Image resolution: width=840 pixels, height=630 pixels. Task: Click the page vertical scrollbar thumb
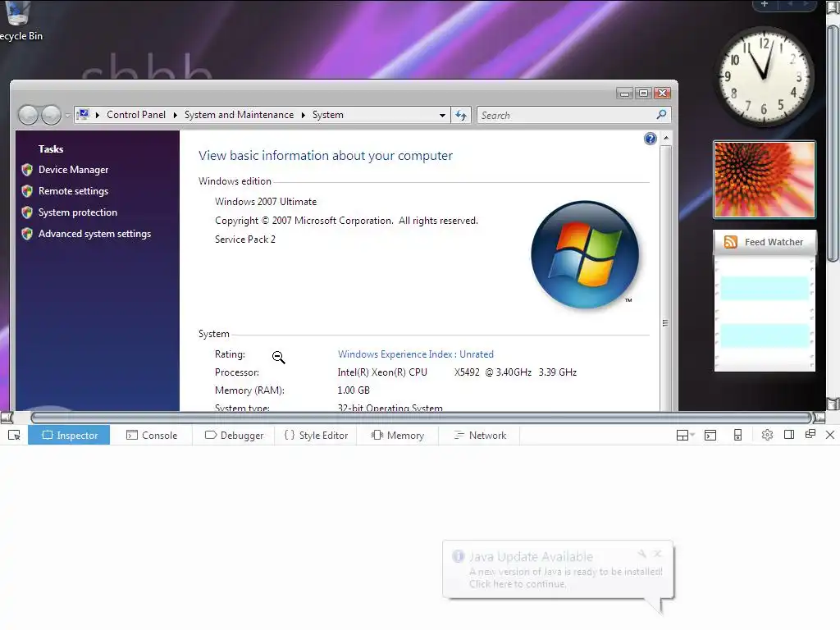tap(833, 144)
